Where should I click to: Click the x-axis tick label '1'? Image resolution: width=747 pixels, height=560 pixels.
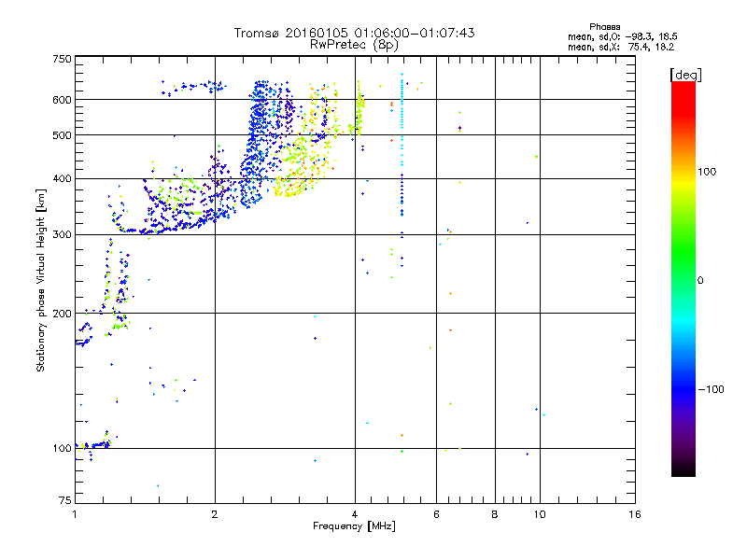(x=75, y=514)
